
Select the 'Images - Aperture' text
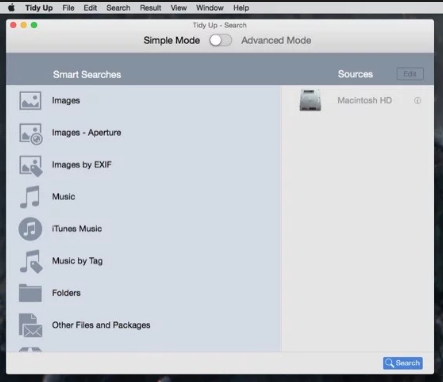pyautogui.click(x=86, y=133)
